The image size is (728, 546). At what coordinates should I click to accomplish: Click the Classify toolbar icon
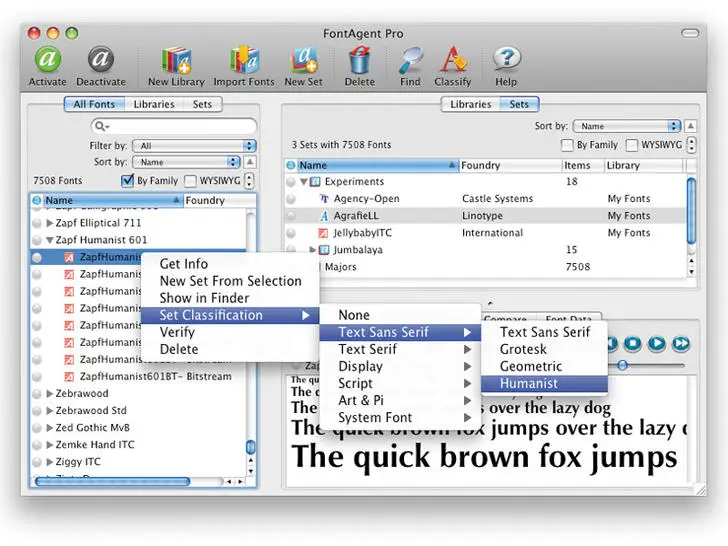coord(452,60)
